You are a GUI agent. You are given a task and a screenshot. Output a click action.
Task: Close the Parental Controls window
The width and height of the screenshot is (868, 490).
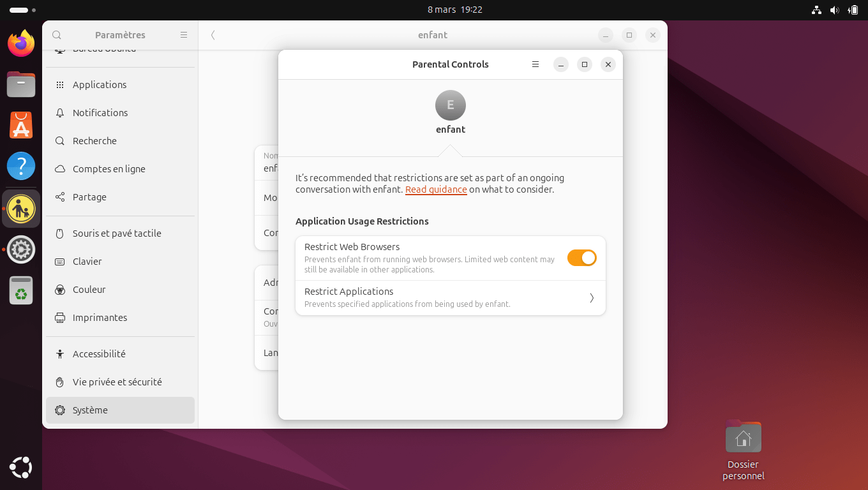608,64
